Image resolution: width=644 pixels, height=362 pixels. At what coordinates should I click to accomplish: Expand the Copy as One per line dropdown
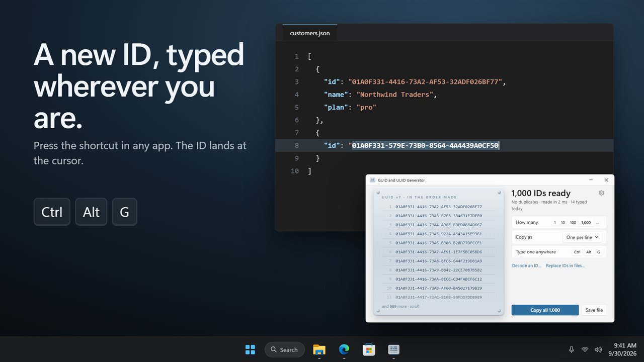point(583,237)
